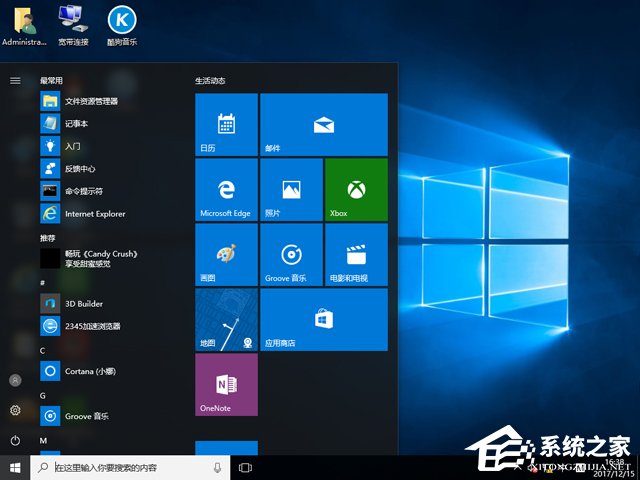Viewport: 640px width, 480px height.
Task: Select the Administrator desktop icon
Action: click(x=24, y=26)
